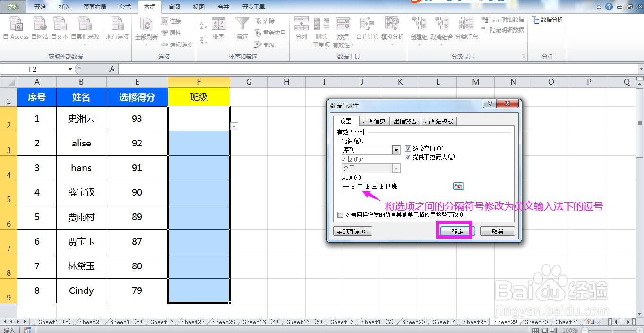The width and height of the screenshot is (644, 333).
Task: Click the 分类汇总 icon
Action: pyautogui.click(x=467, y=28)
